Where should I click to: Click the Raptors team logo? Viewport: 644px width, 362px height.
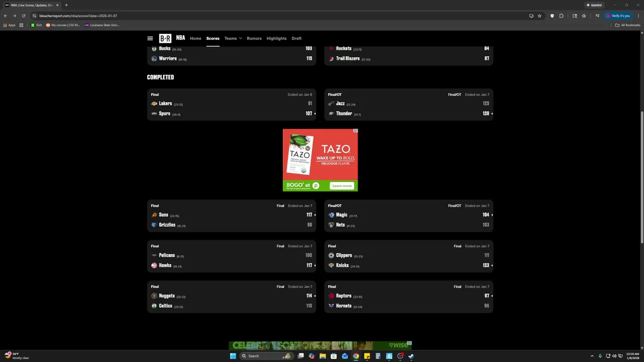[x=331, y=296]
